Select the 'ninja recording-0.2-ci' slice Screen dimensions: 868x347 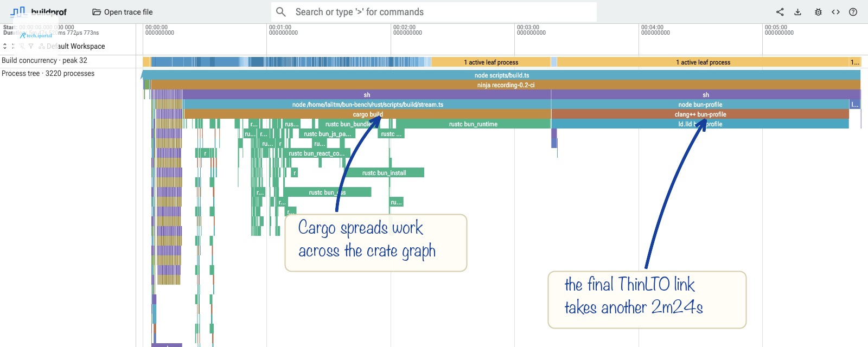coord(506,85)
